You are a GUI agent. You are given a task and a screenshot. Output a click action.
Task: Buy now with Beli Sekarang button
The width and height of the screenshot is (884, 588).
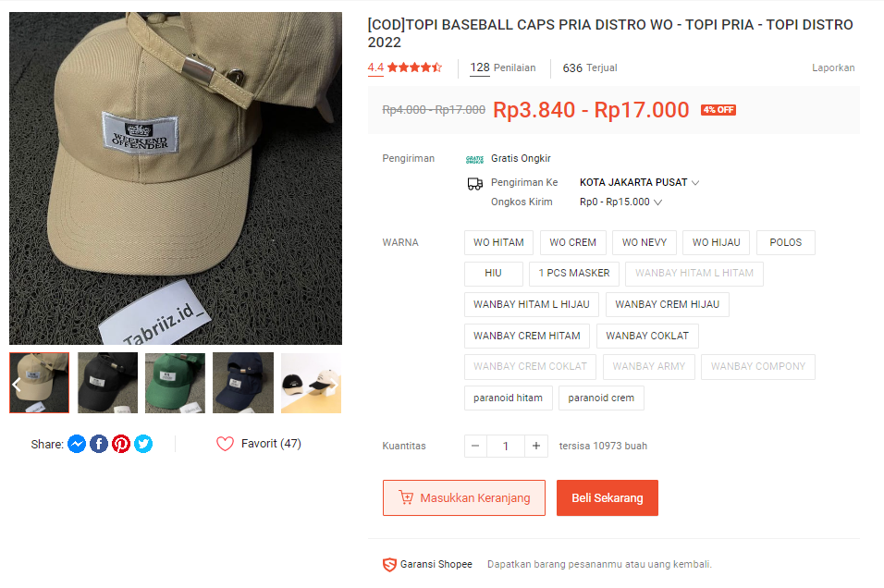point(608,497)
